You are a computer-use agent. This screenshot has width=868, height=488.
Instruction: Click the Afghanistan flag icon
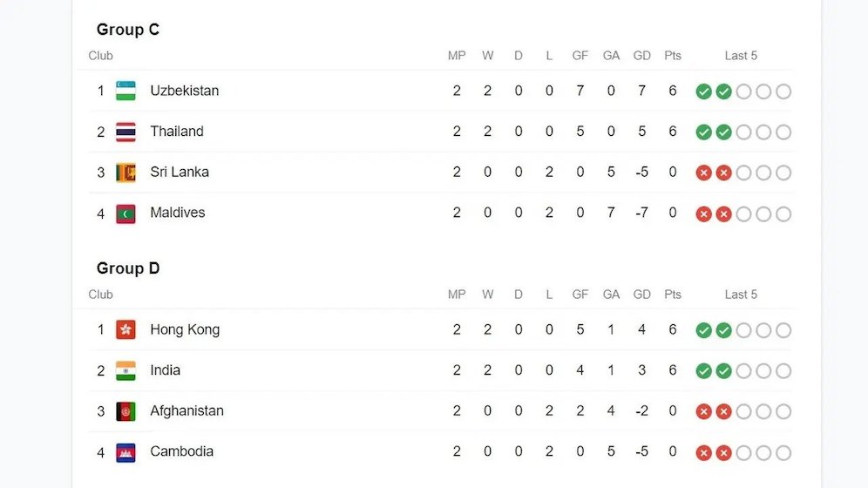click(x=125, y=411)
